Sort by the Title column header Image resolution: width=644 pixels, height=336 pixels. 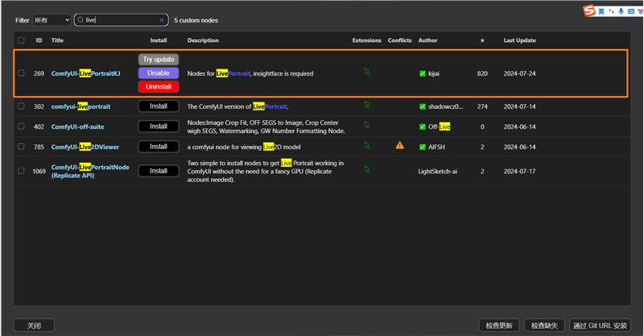pos(57,40)
